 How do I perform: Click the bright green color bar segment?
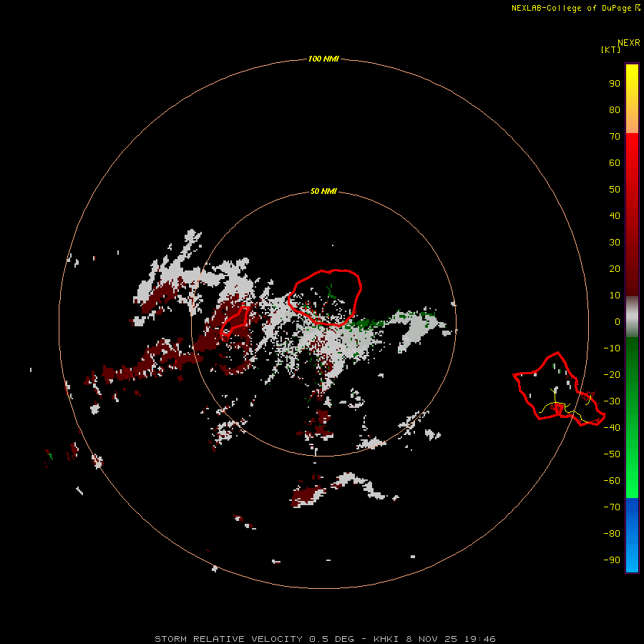(x=632, y=418)
